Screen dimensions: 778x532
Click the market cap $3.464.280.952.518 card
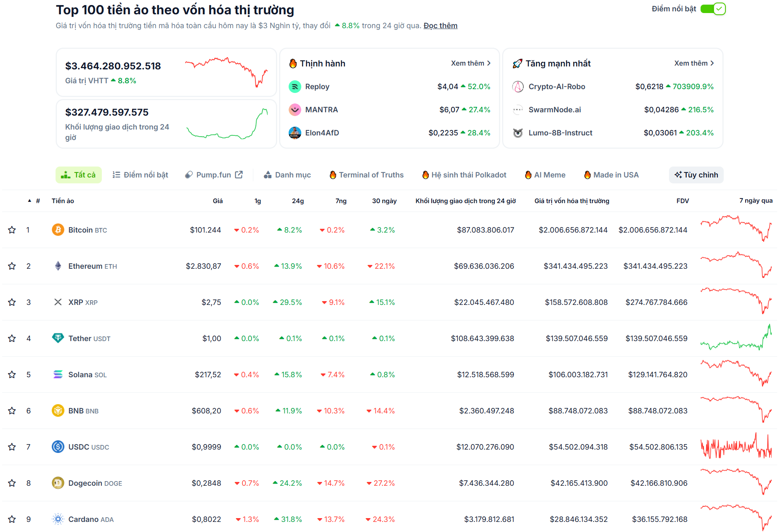pyautogui.click(x=166, y=72)
